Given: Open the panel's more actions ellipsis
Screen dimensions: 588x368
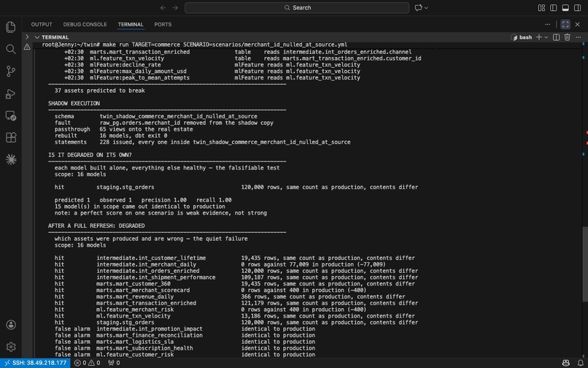Looking at the screenshot, I should pyautogui.click(x=547, y=24).
